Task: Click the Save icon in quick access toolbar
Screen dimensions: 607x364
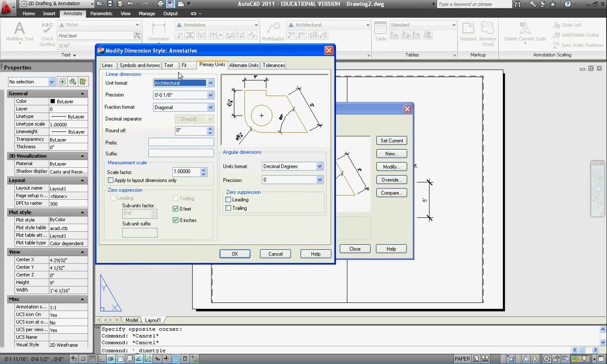Action: pyautogui.click(x=110, y=4)
